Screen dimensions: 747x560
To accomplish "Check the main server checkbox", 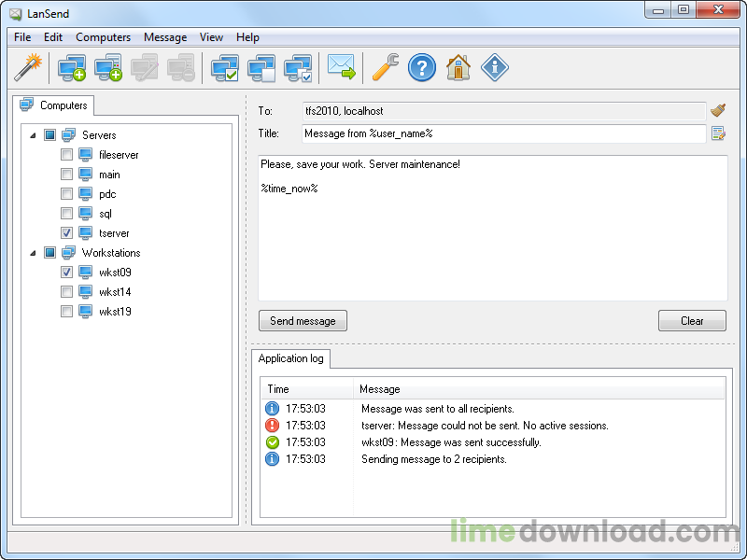I will point(66,175).
